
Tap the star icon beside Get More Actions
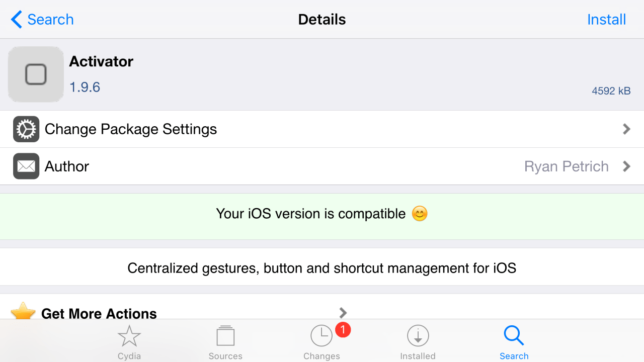[23, 313]
